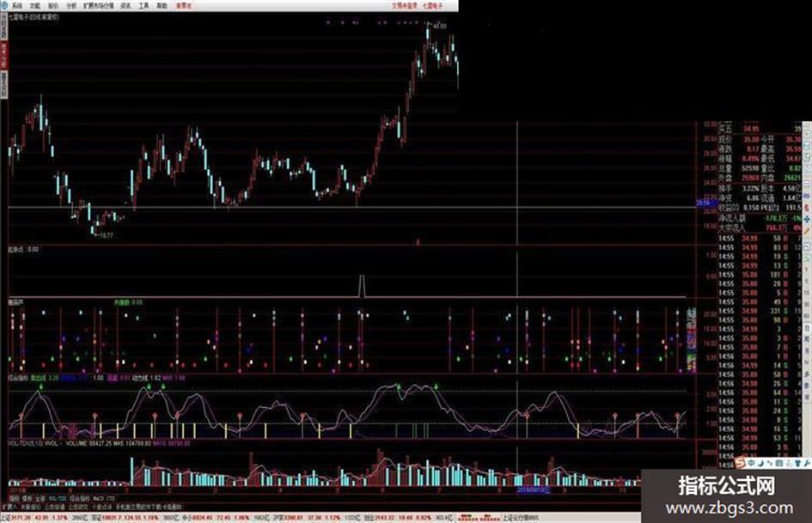Viewport: 812px width, 523px height.
Task: Click the 上证运行情 status entry
Action: point(519,518)
